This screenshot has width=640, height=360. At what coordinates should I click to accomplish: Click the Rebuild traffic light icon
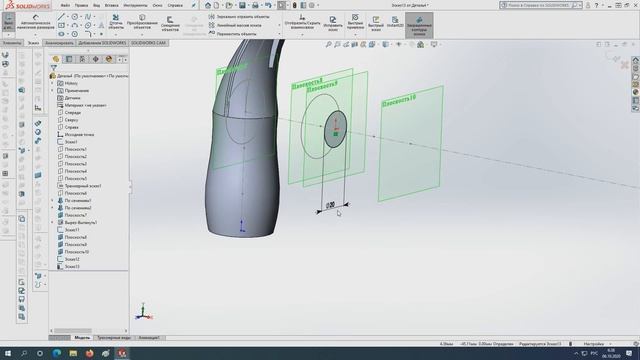294,5
